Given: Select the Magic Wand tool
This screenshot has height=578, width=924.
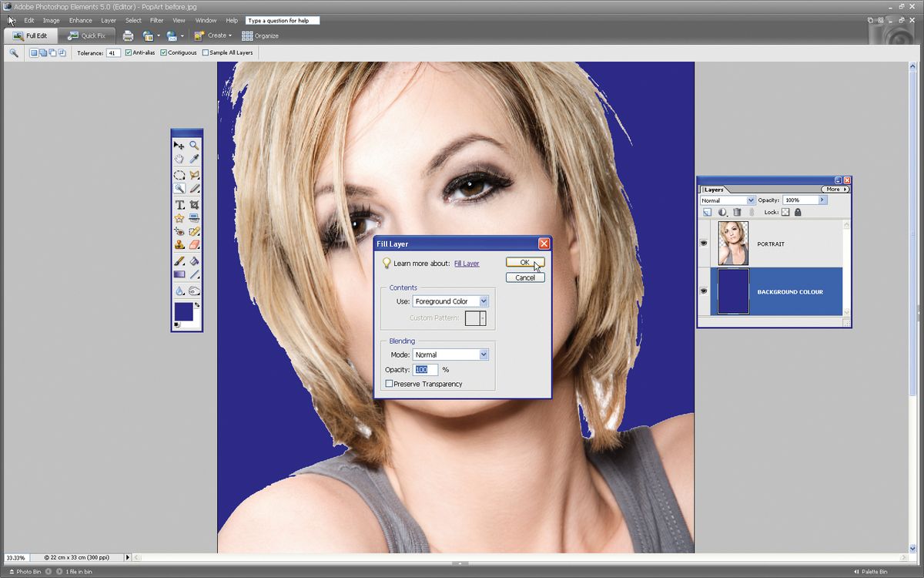Looking at the screenshot, I should pos(179,188).
